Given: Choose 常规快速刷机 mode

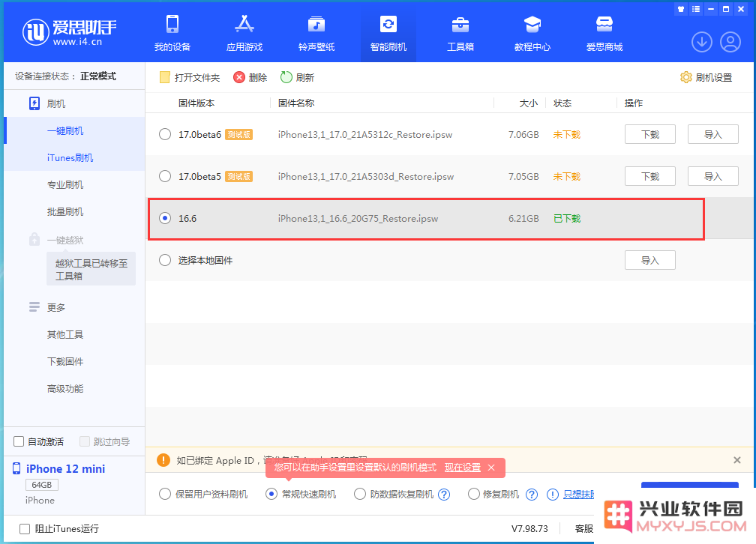Looking at the screenshot, I should [271, 495].
